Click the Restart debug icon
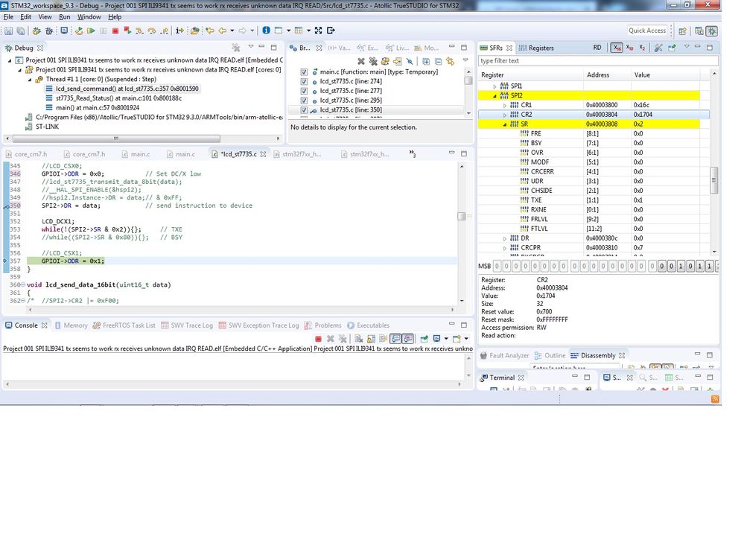744x560 pixels. (79, 31)
